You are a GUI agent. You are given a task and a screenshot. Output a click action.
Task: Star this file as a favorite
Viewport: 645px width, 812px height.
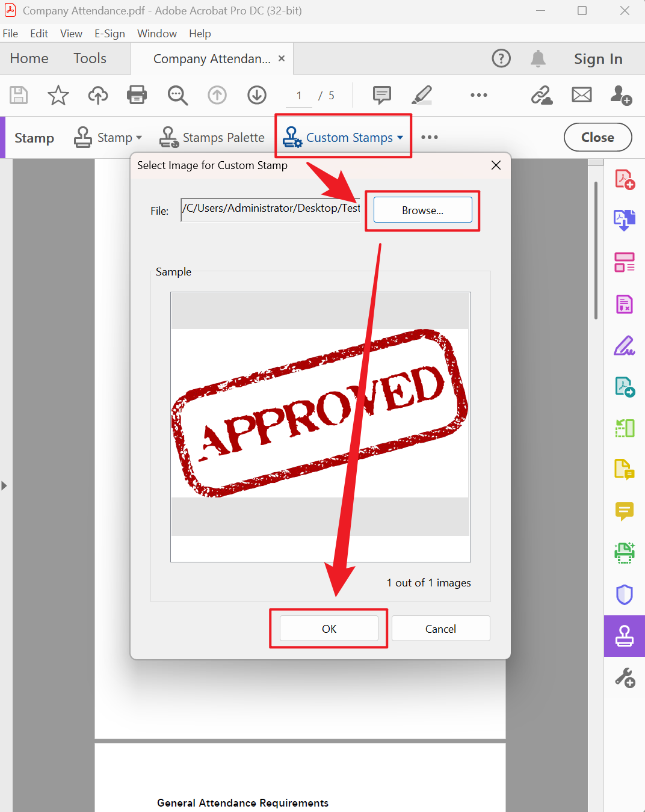58,95
